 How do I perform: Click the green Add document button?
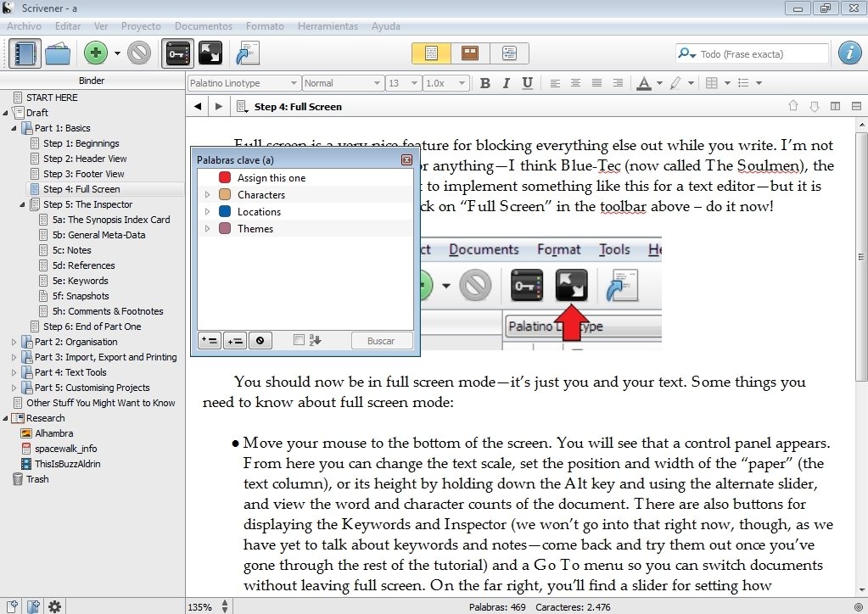pos(96,53)
